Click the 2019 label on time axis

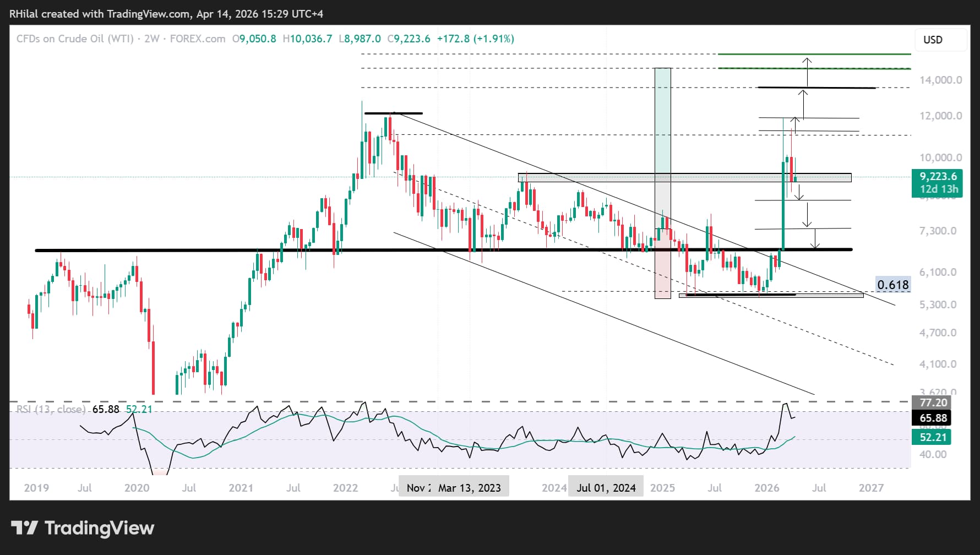[36, 488]
